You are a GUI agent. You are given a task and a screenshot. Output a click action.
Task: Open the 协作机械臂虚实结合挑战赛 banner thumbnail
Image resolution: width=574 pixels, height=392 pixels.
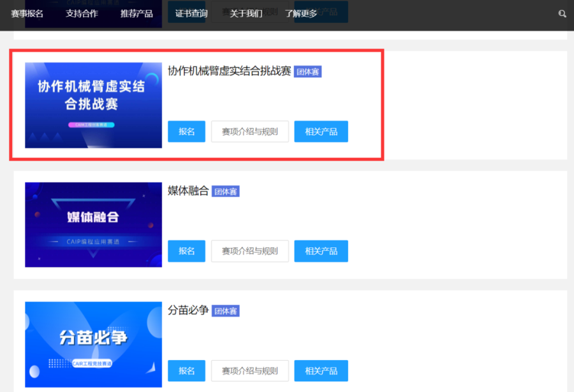[x=92, y=105]
